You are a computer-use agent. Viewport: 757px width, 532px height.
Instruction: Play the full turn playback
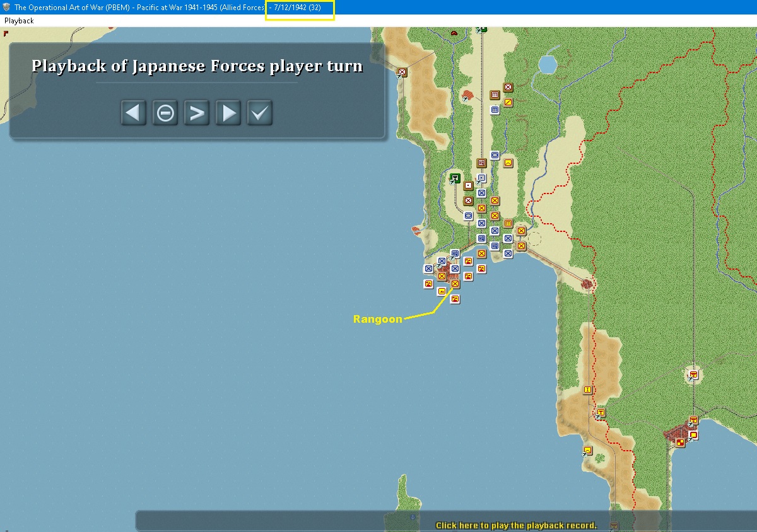[x=228, y=113]
